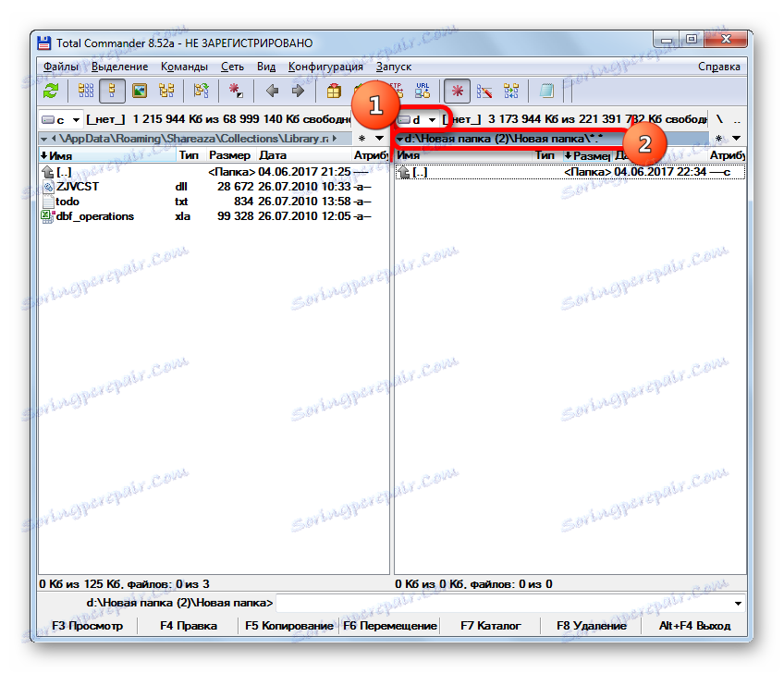The image size is (784, 673).
Task: Sort left panel by the Атрибуты column
Action: point(371,155)
